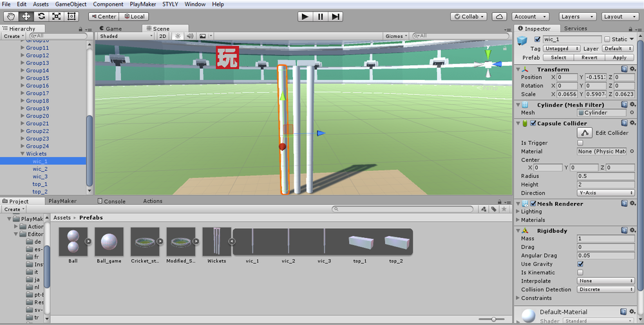Open Rigidbody component help icon
644x325 pixels.
coord(624,230)
